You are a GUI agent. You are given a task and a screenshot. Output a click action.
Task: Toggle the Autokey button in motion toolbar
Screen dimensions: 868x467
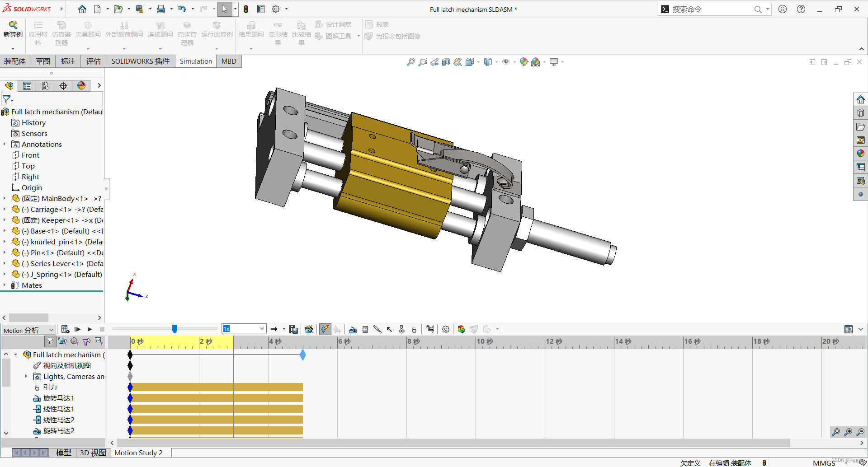(x=325, y=329)
